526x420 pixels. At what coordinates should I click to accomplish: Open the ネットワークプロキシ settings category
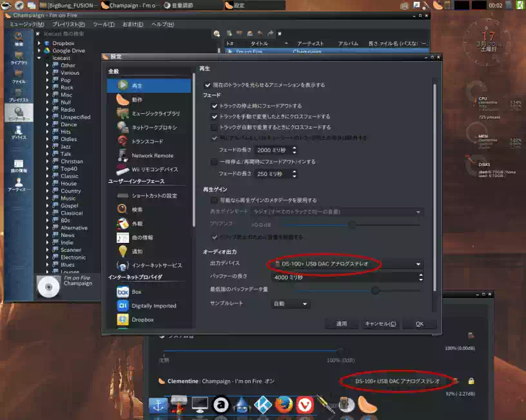coord(149,128)
